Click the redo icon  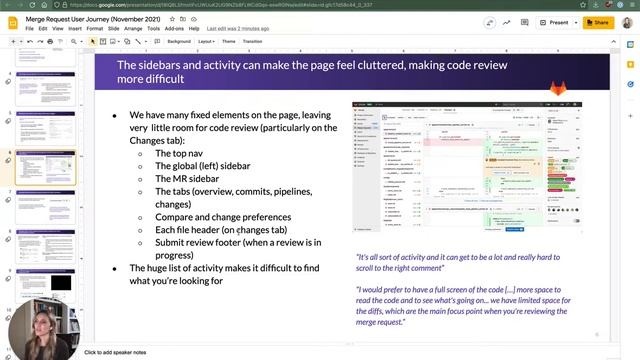[x=40, y=42]
